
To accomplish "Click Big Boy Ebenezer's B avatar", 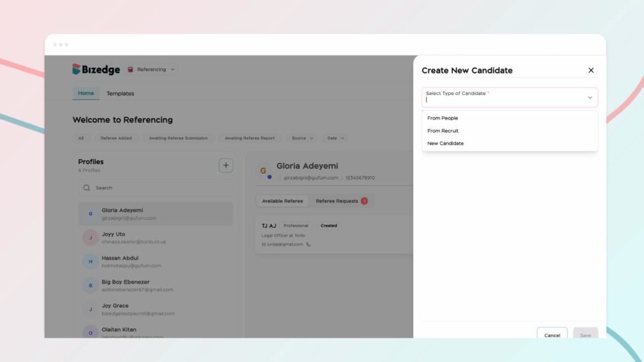I will (x=91, y=285).
